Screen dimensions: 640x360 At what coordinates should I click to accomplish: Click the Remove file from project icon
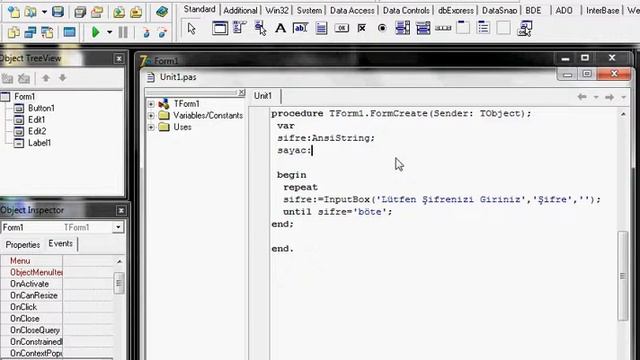136,12
